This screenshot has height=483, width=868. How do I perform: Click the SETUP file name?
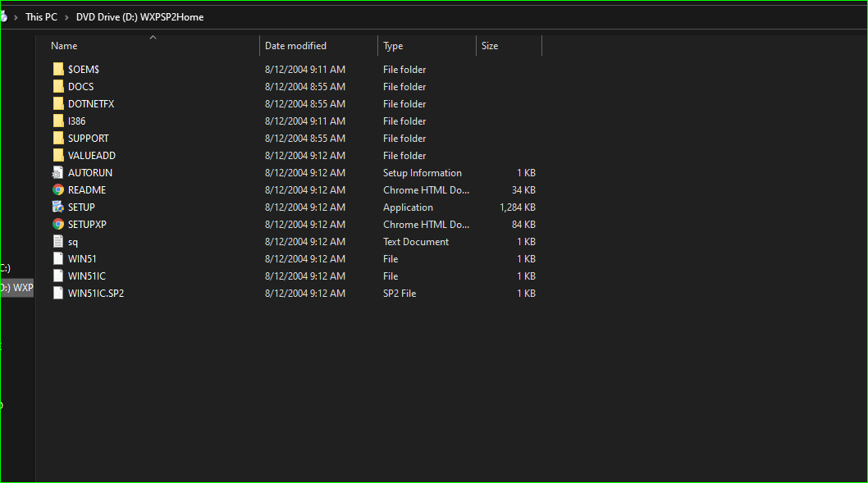point(81,207)
